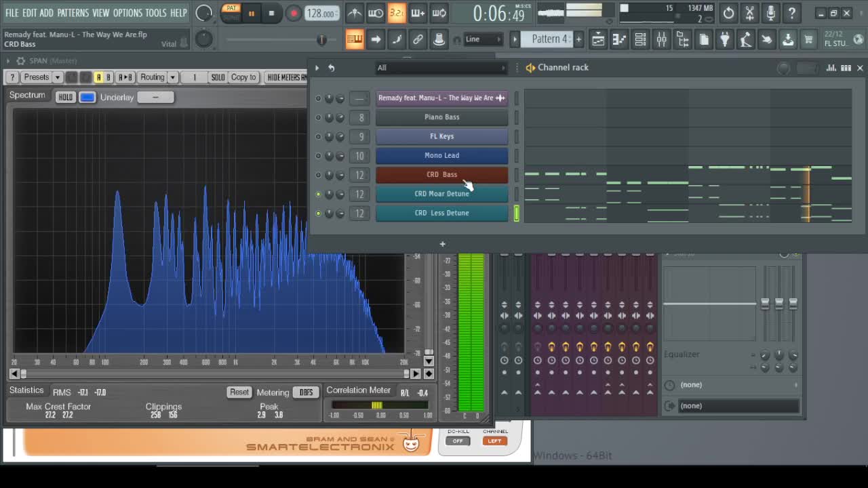Select state A in SPAN
Viewport: 868px width, 488px height.
[x=98, y=77]
